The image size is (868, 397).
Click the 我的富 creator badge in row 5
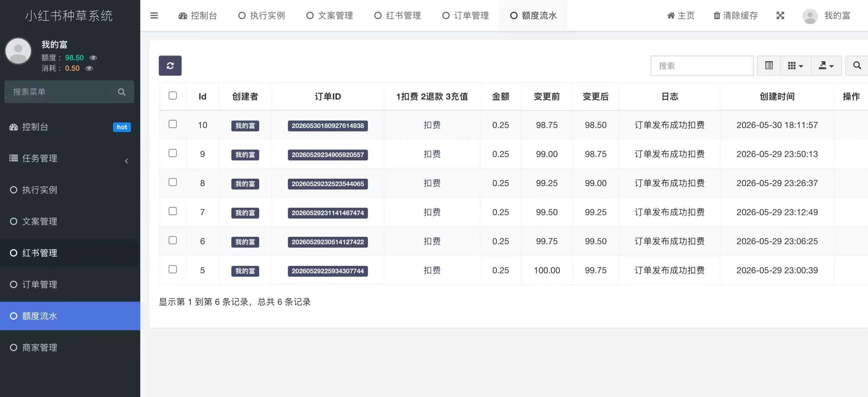click(245, 270)
